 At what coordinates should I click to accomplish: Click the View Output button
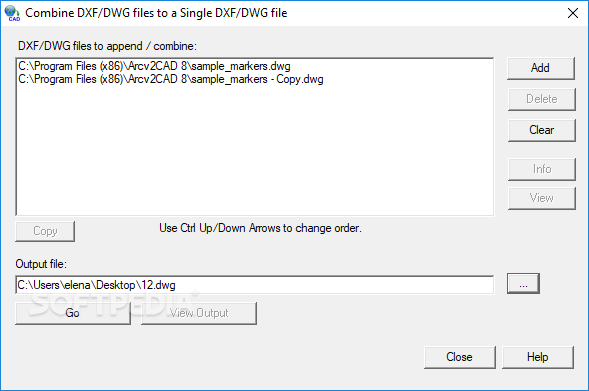(199, 313)
